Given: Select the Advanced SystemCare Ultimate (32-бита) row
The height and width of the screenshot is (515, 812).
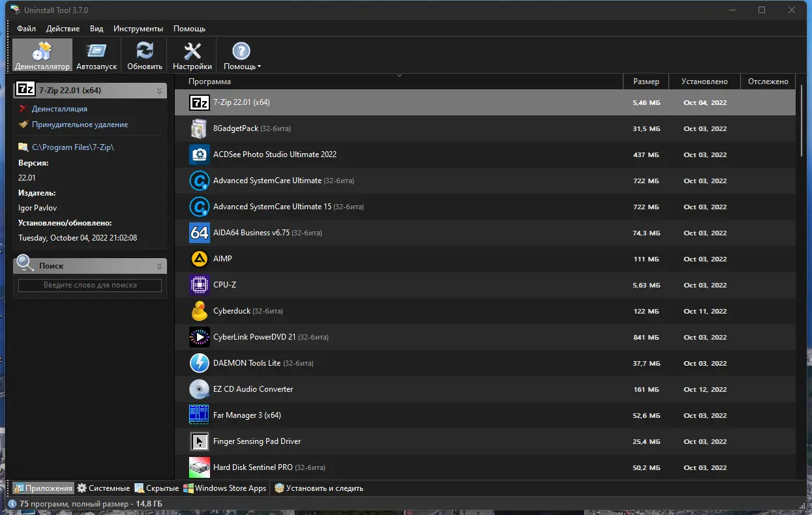Looking at the screenshot, I should 485,181.
